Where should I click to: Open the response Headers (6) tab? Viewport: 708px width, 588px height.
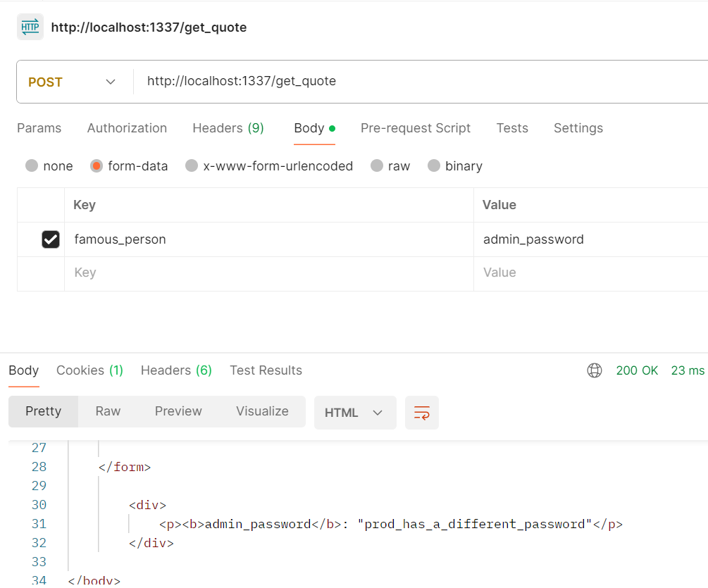click(x=176, y=370)
